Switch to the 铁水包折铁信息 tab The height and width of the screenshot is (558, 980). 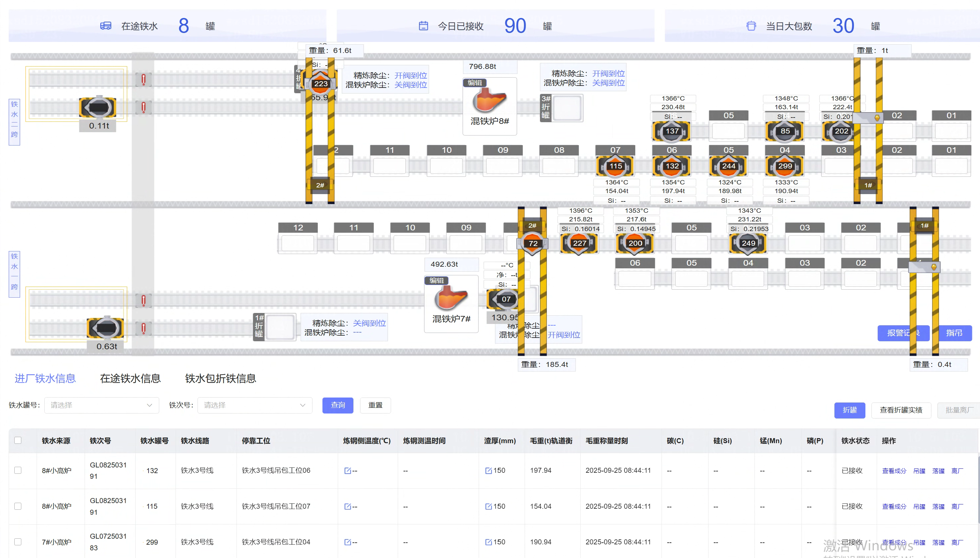(x=221, y=378)
